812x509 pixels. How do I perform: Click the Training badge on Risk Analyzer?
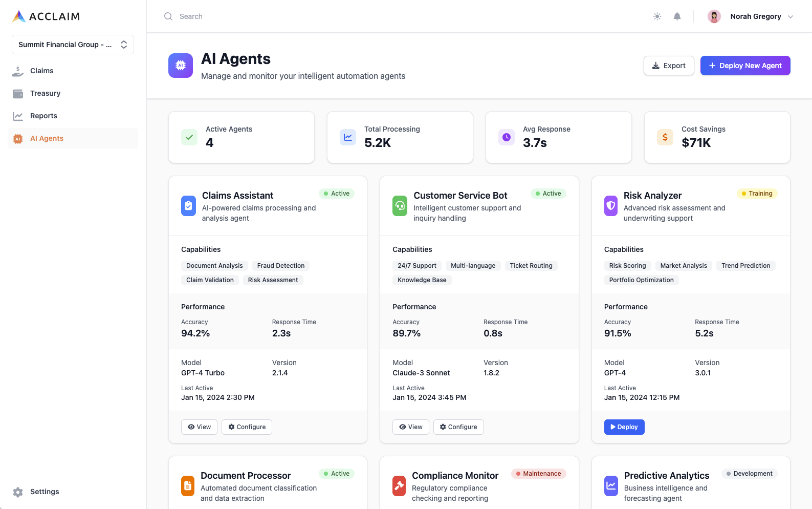(x=757, y=194)
